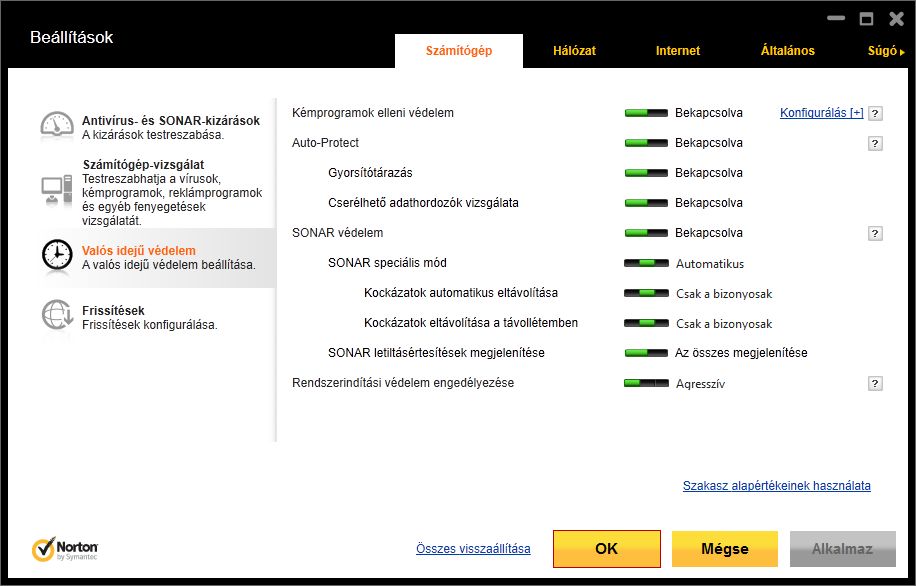Minimize the settings window

pyautogui.click(x=836, y=18)
